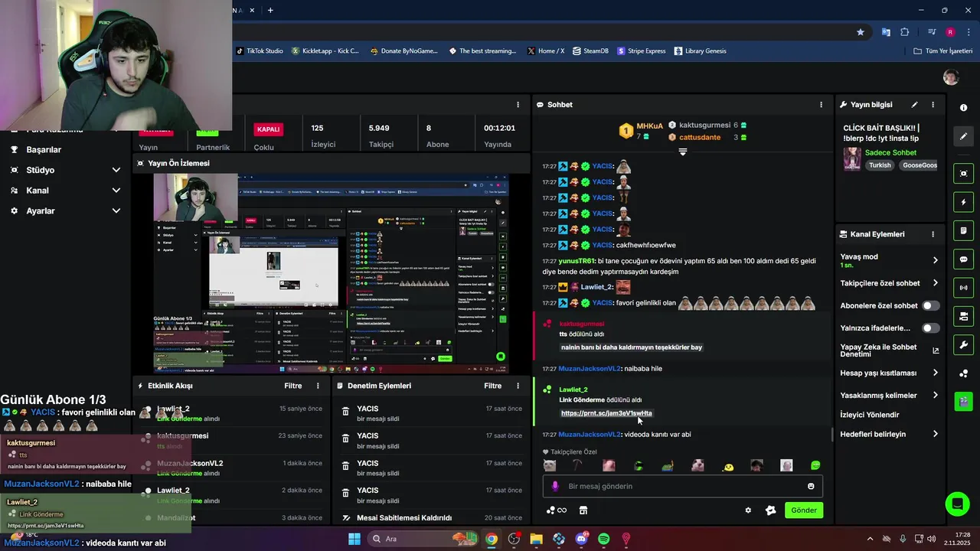The image size is (980, 551).
Task: Focus the Bir mesaj gönderin chat input
Action: click(x=683, y=486)
